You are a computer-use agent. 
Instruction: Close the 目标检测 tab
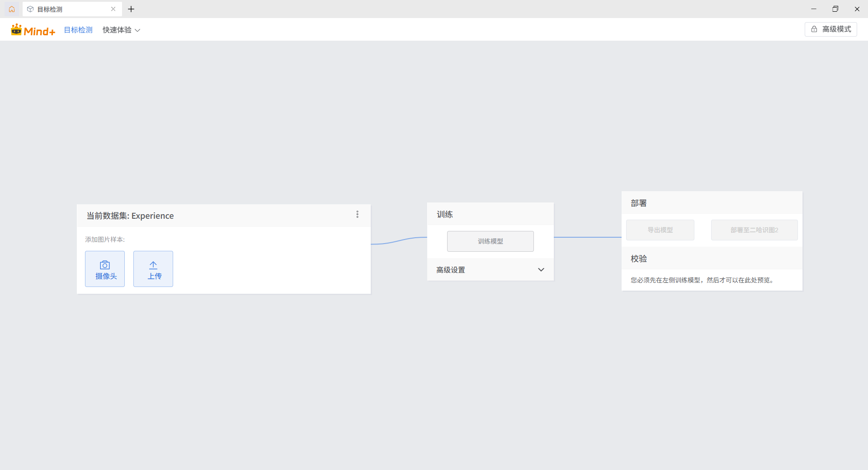tap(113, 9)
